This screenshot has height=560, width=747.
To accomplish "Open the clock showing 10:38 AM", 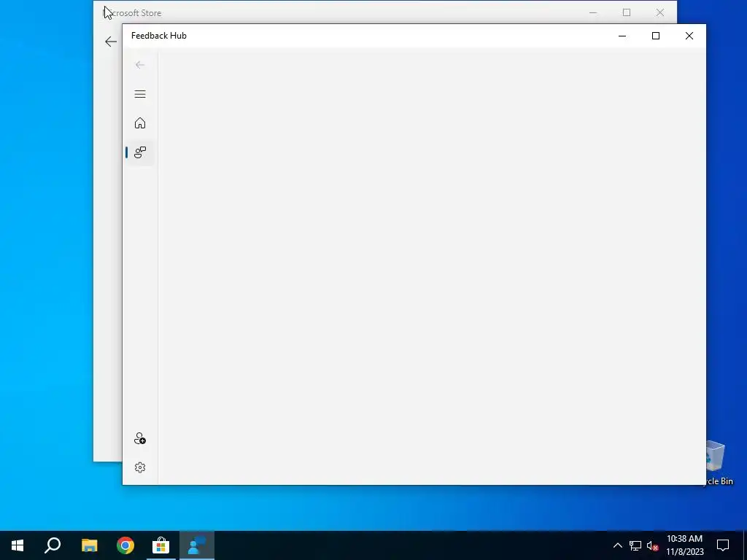I will [x=684, y=545].
